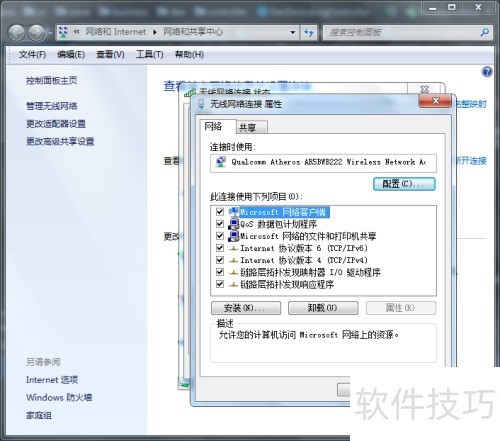Open the blue help question mark icon
The height and width of the screenshot is (441, 500).
click(x=487, y=71)
